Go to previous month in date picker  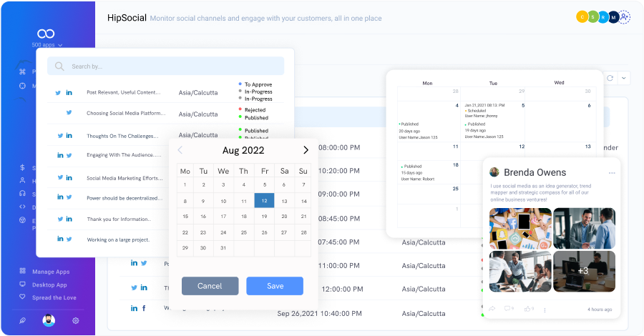pos(180,150)
